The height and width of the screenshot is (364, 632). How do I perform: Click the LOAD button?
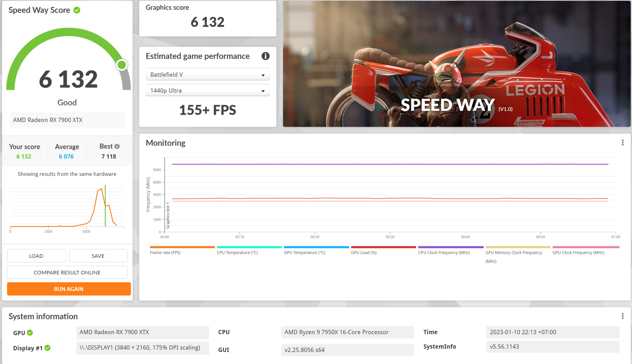tap(36, 256)
